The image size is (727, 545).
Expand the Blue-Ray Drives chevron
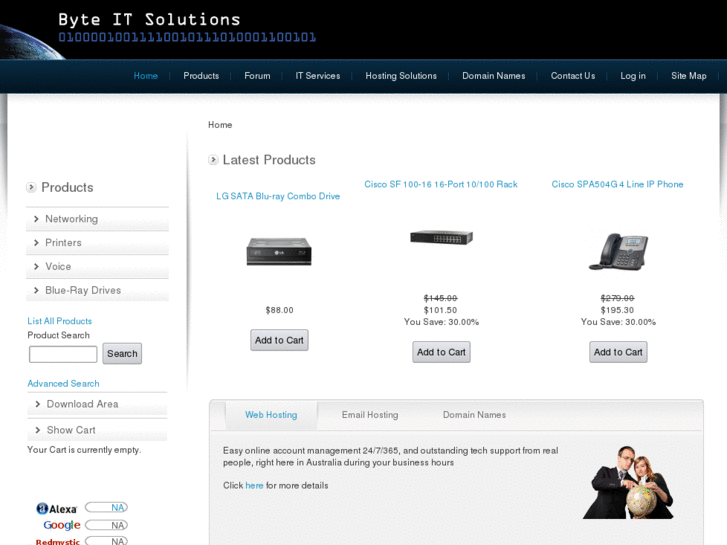[x=36, y=290]
